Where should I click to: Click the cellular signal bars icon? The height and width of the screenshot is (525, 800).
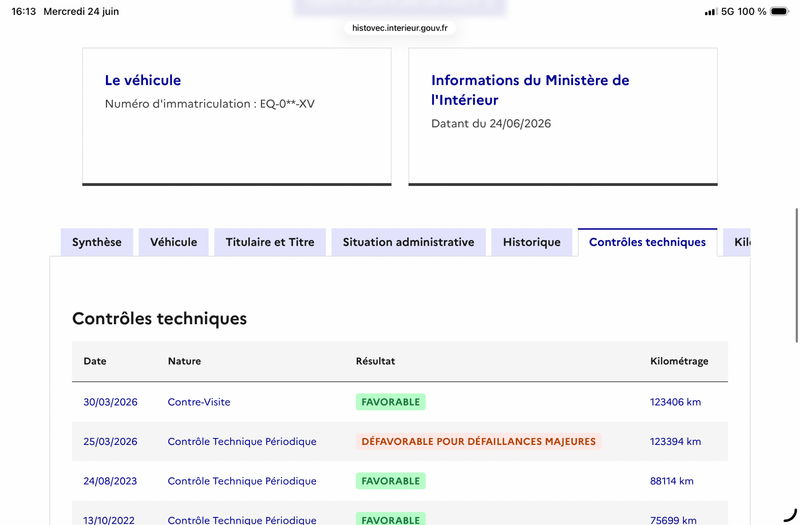[711, 11]
